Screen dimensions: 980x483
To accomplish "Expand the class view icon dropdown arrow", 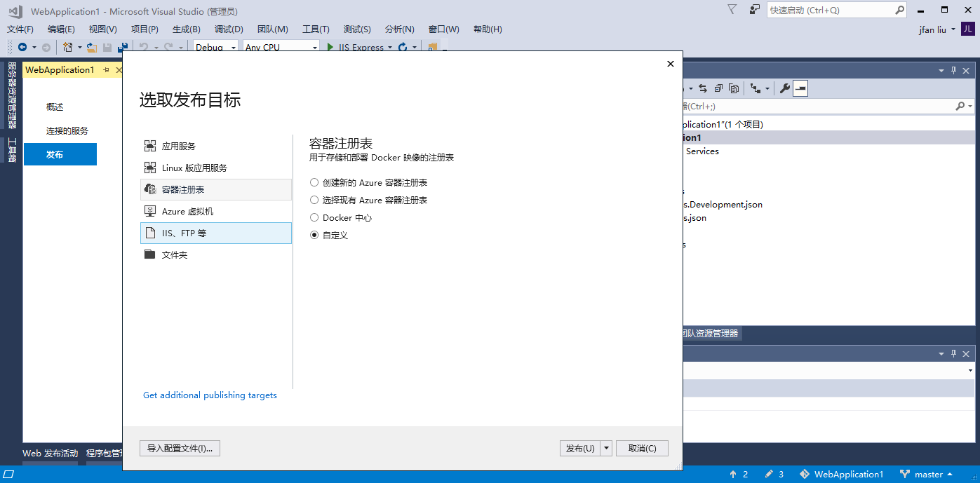I will tap(767, 89).
